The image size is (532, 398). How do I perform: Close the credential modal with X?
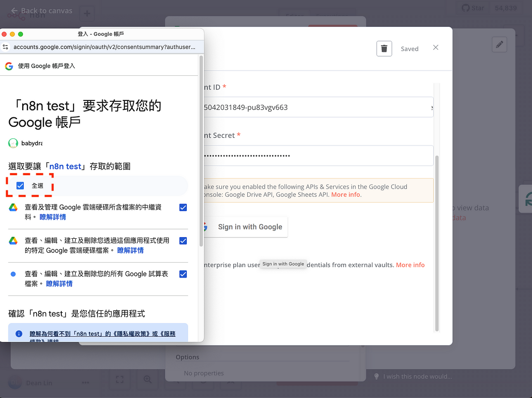[435, 48]
